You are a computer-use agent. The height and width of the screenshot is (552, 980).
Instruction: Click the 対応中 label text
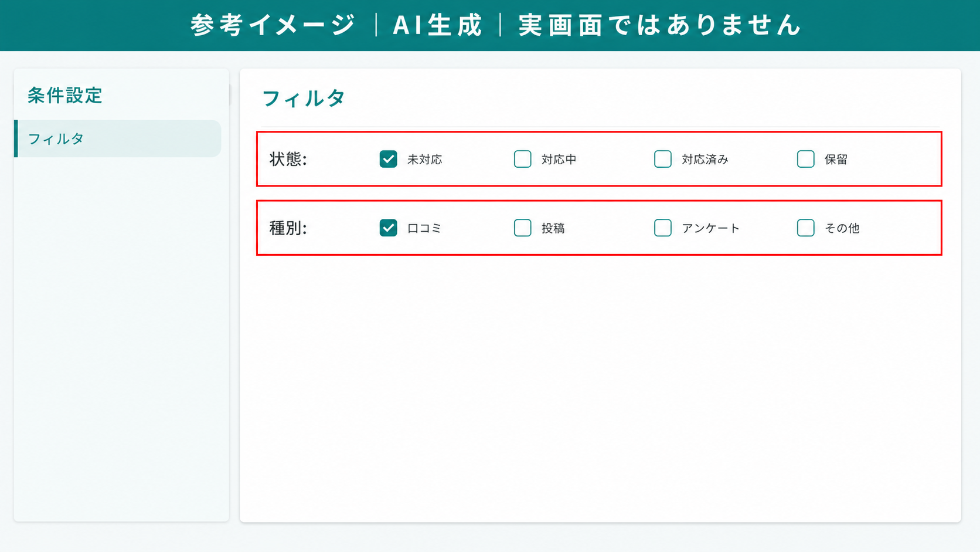559,160
